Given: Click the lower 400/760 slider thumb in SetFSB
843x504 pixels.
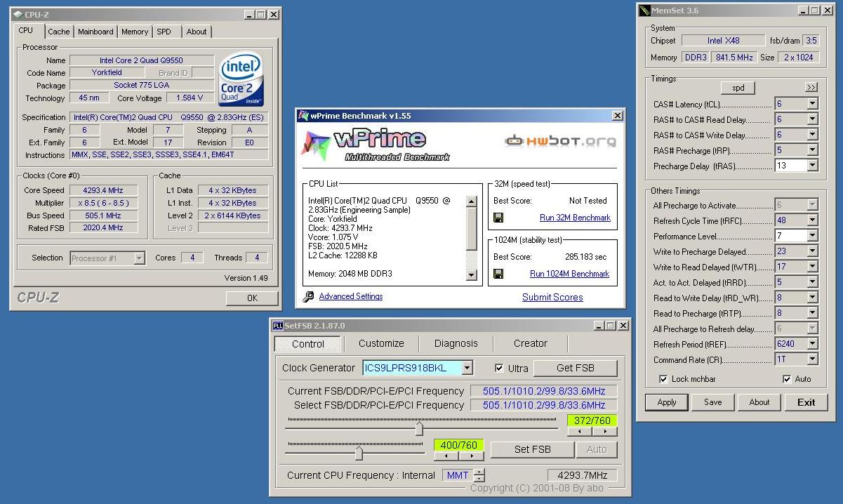Looking at the screenshot, I should point(359,453).
